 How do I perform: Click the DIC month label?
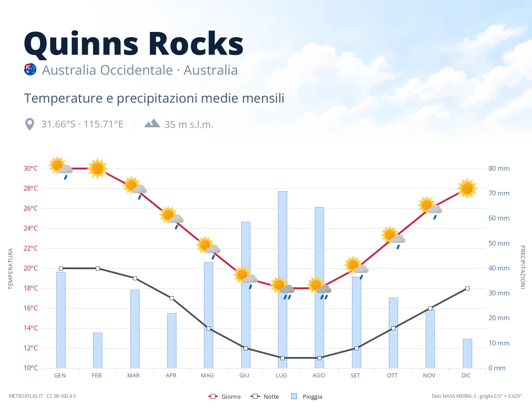tap(466, 375)
